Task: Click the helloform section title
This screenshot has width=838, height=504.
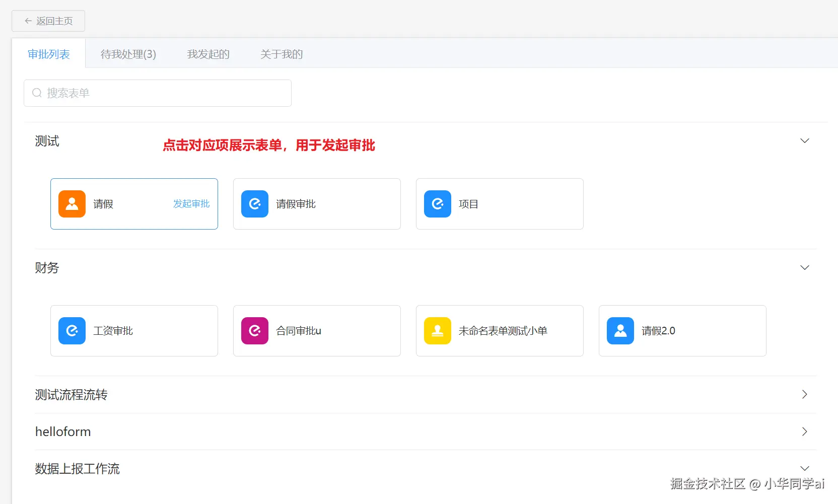Action: (x=63, y=431)
